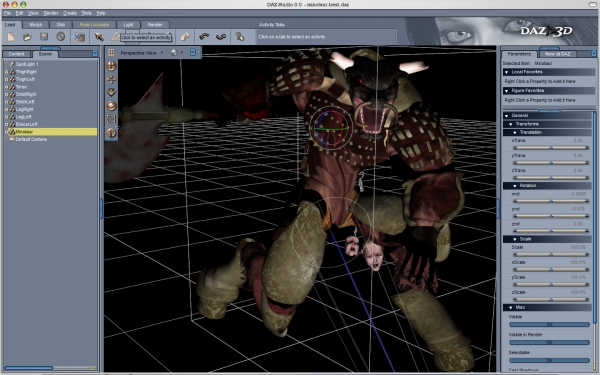600x375 pixels.
Task: Click the circle-slash clear scene icon
Action: [x=60, y=37]
